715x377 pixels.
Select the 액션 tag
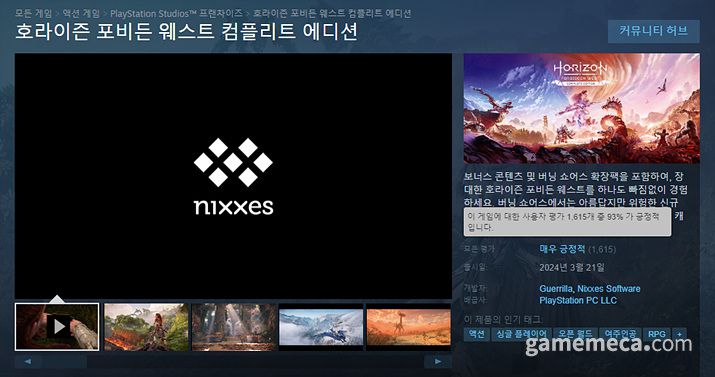pyautogui.click(x=477, y=334)
